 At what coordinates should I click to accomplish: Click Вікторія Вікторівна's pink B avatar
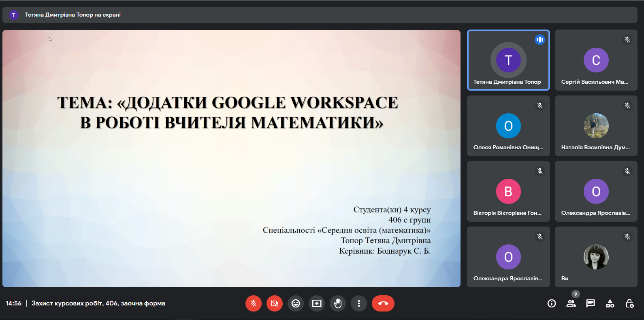[508, 191]
